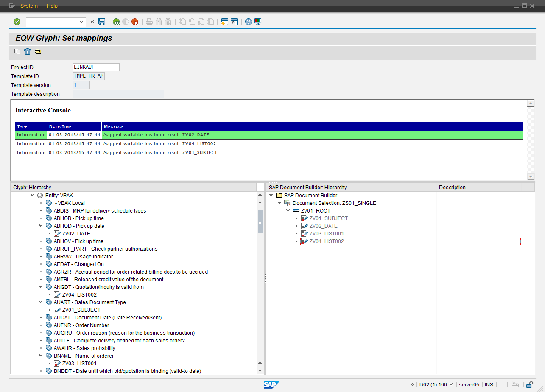Image resolution: width=545 pixels, height=392 pixels.
Task: Click the Create New Session icon
Action: 225,22
